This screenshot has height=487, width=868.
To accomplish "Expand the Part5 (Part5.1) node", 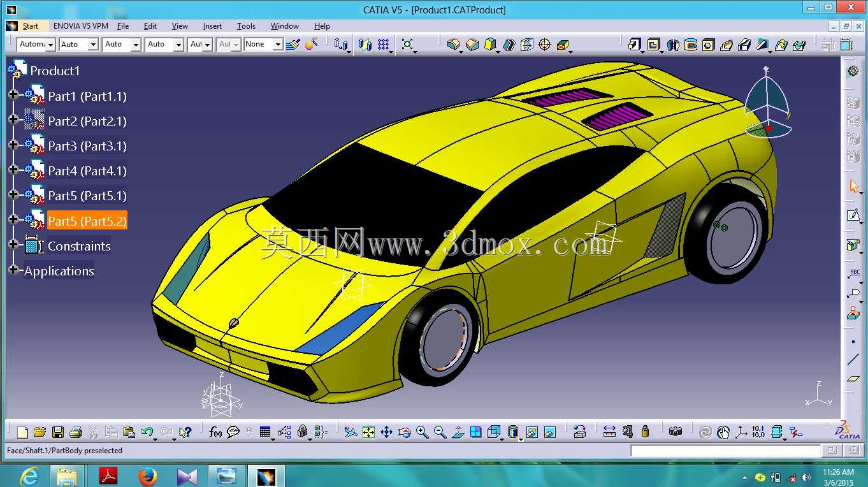I will pyautogui.click(x=13, y=194).
